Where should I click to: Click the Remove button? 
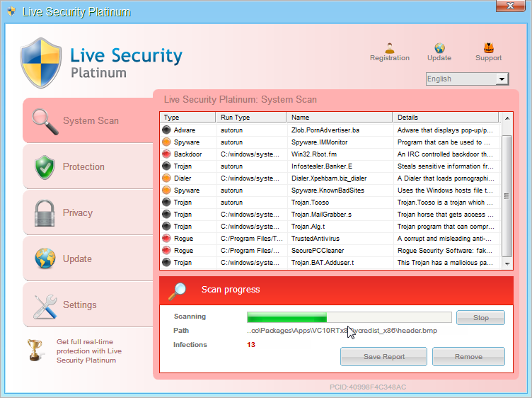click(468, 356)
